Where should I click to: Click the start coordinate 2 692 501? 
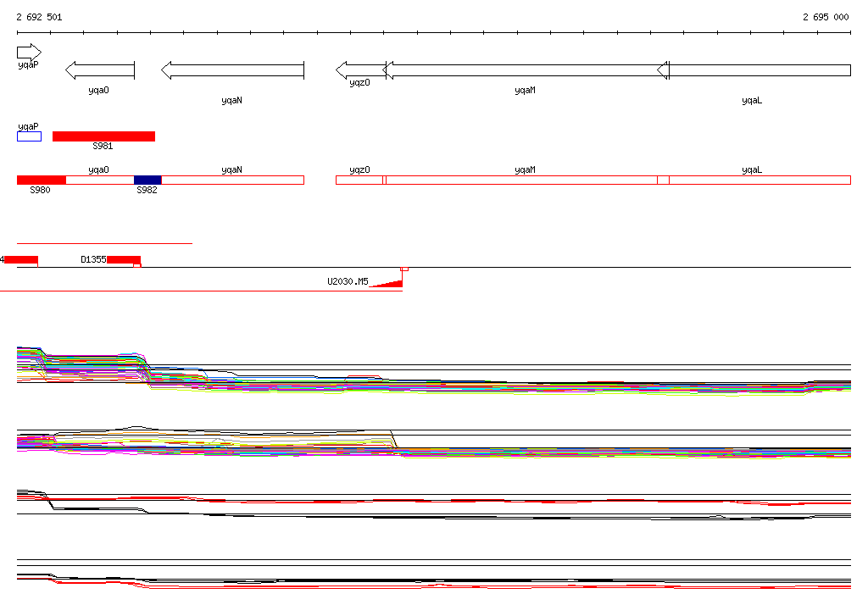pos(39,17)
